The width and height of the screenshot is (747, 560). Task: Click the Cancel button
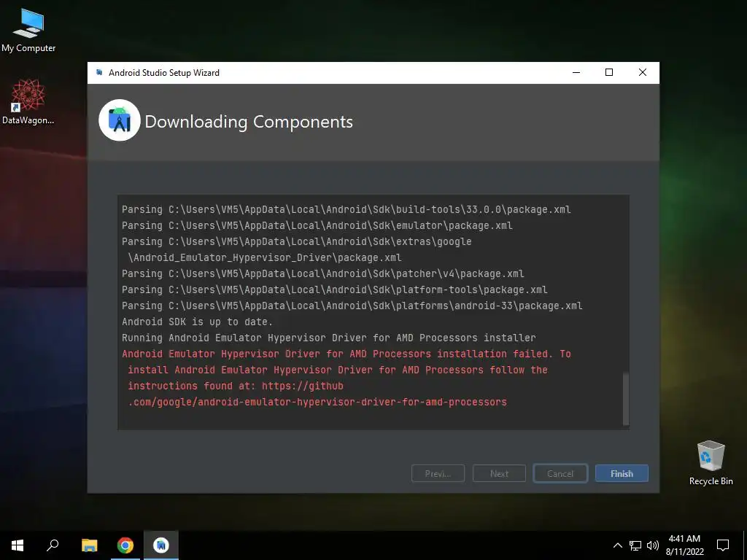(560, 473)
